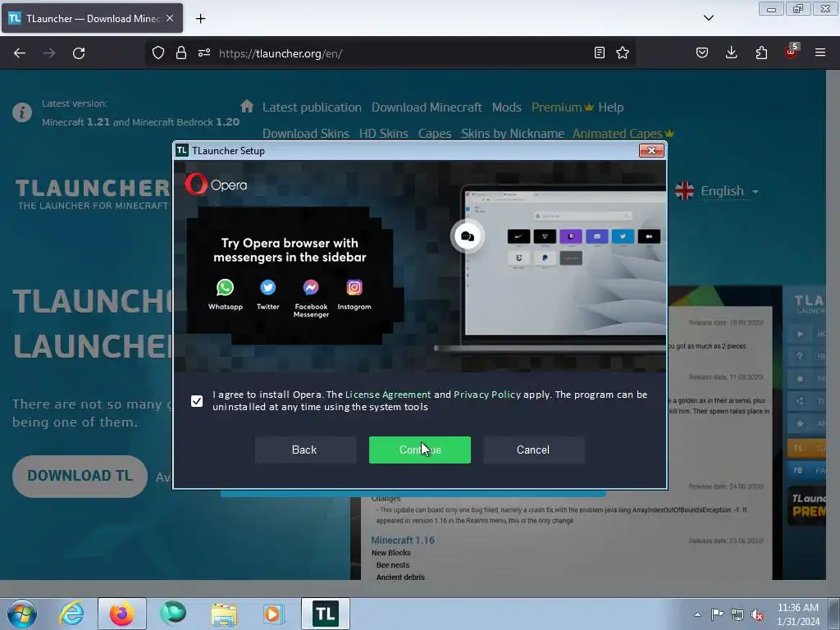Click the network tray icon
840x630 pixels.
(737, 614)
